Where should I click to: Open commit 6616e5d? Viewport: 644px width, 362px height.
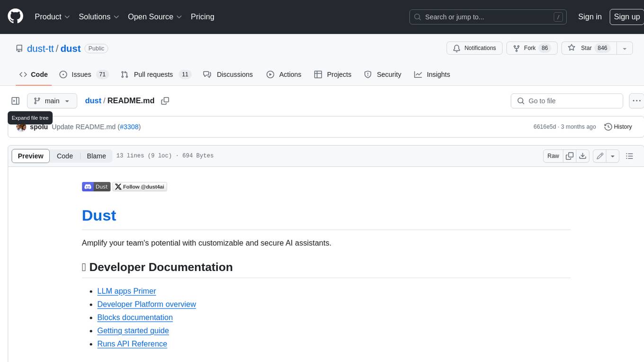tap(545, 127)
